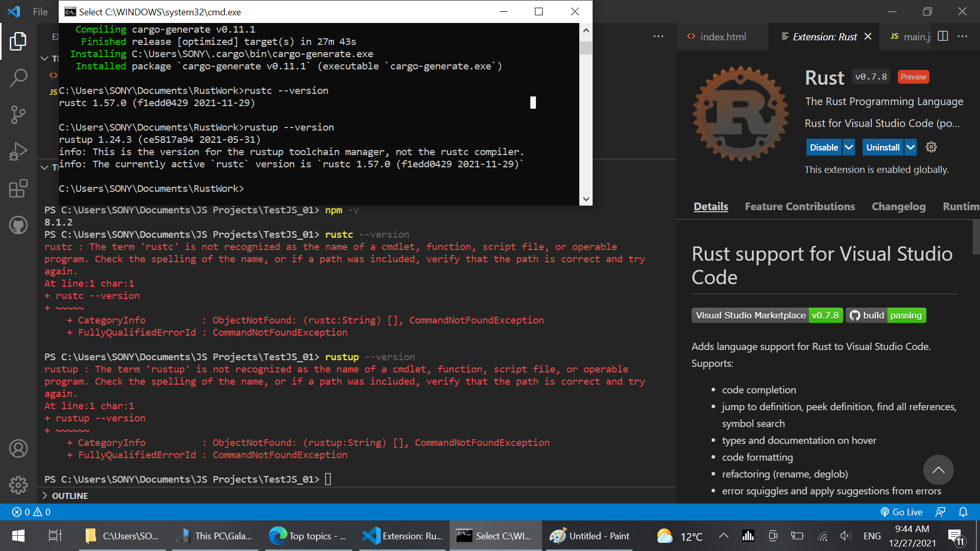Open the Source Control view
This screenshot has width=980, height=551.
click(18, 115)
